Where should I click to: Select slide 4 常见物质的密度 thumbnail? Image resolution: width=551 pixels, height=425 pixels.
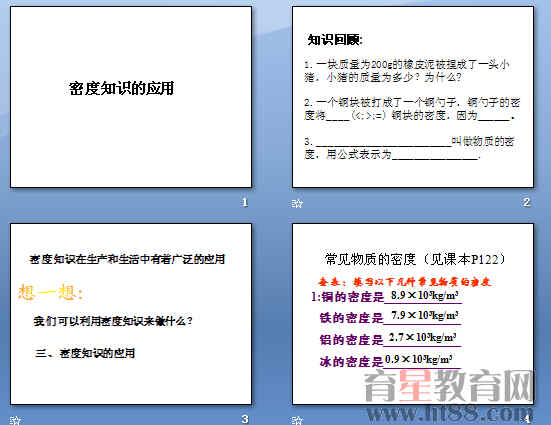click(413, 314)
